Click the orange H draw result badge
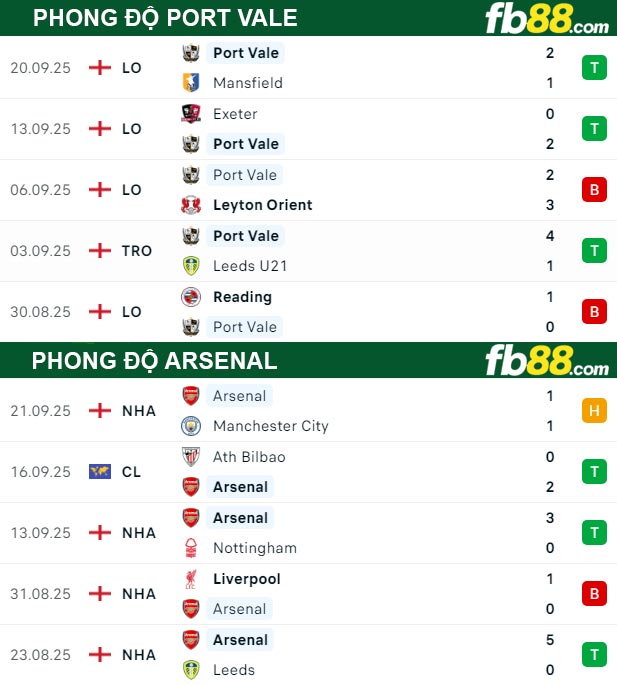 click(x=594, y=411)
